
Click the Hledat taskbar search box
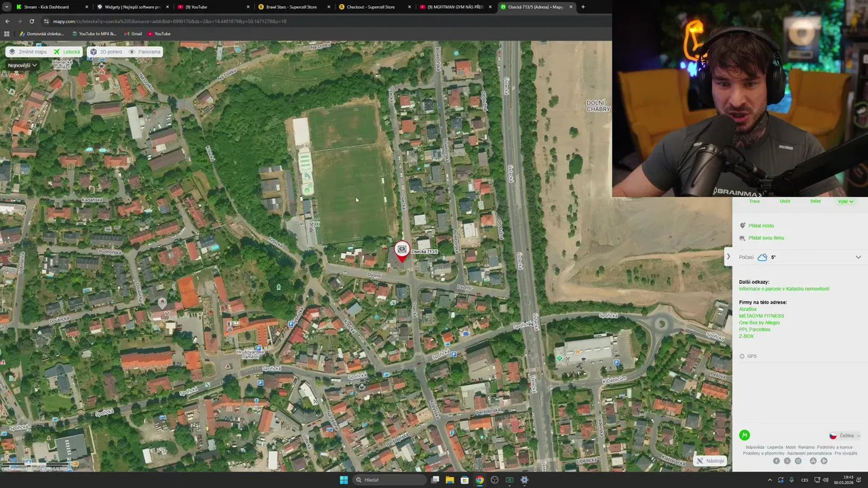[x=389, y=480]
